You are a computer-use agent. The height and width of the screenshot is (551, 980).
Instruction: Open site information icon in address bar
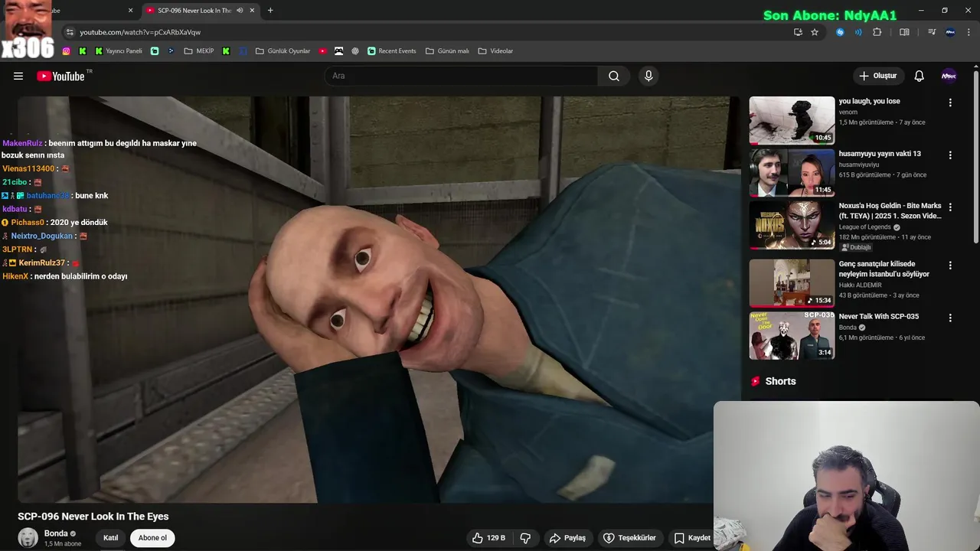70,32
